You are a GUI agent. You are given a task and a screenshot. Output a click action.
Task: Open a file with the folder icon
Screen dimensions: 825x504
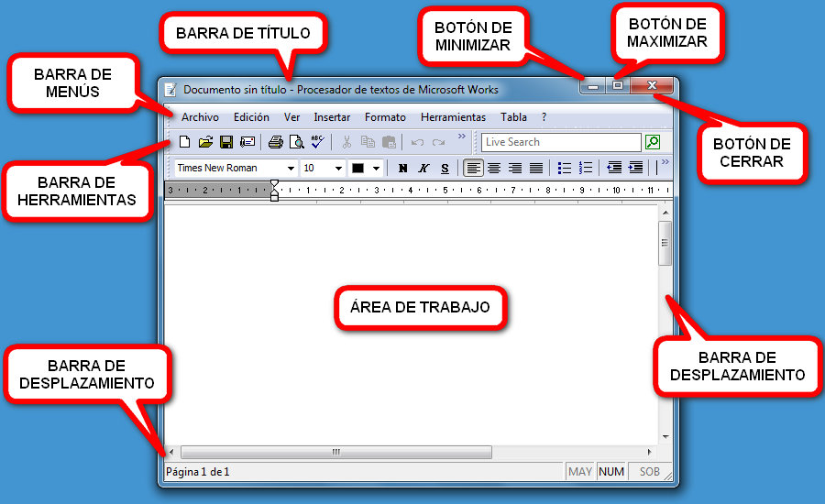pyautogui.click(x=205, y=142)
